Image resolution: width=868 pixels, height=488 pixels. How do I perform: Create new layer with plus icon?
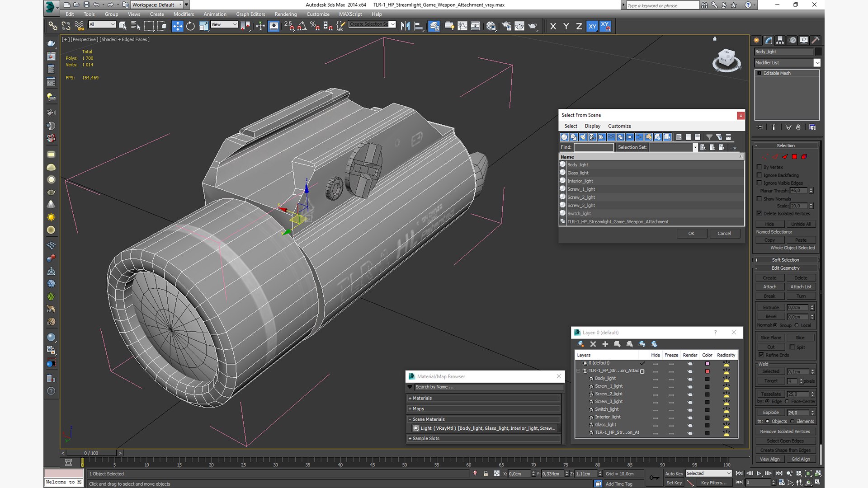tap(605, 344)
